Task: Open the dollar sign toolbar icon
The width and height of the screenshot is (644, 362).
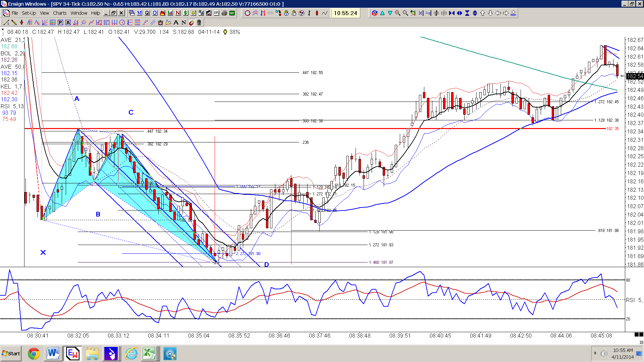Action: 185,13
